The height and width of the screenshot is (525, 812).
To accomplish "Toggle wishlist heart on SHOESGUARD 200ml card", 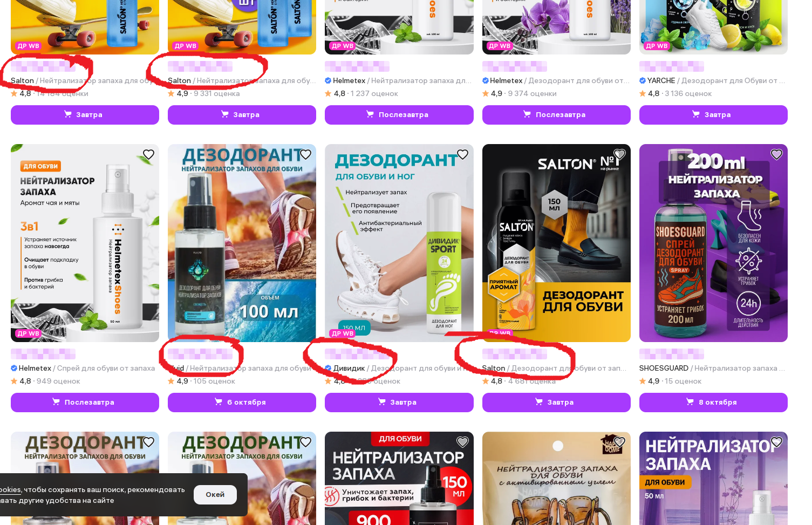I will click(776, 154).
